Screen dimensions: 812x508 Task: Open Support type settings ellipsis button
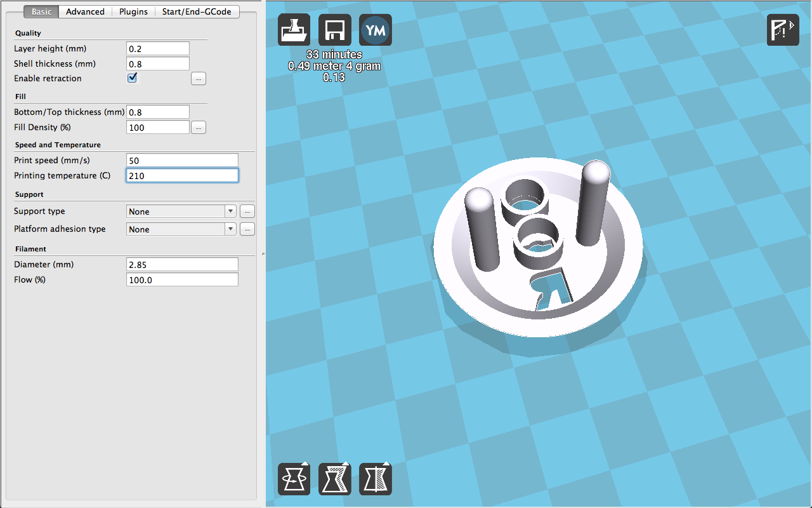247,211
